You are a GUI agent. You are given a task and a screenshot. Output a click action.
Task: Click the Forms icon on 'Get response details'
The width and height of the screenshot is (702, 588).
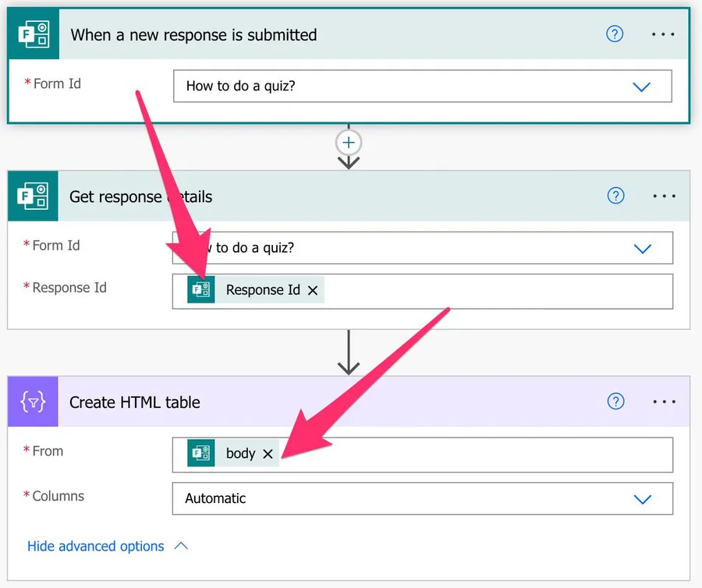tap(34, 197)
